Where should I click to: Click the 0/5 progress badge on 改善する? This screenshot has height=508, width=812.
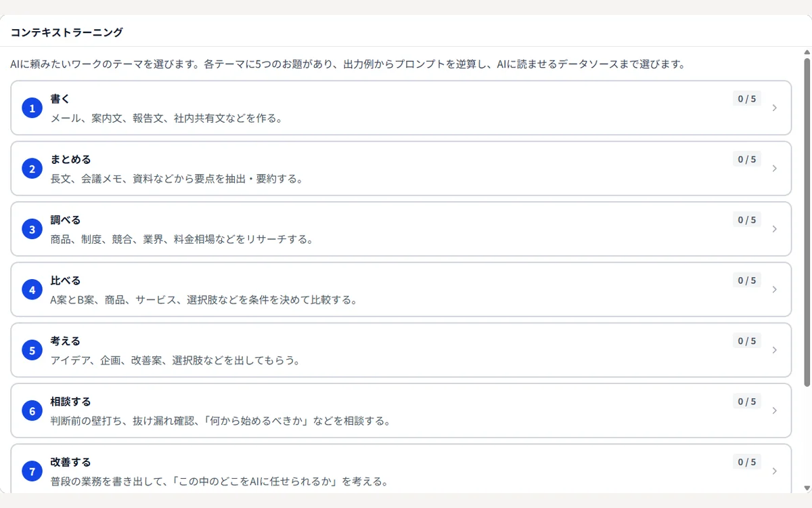click(747, 462)
